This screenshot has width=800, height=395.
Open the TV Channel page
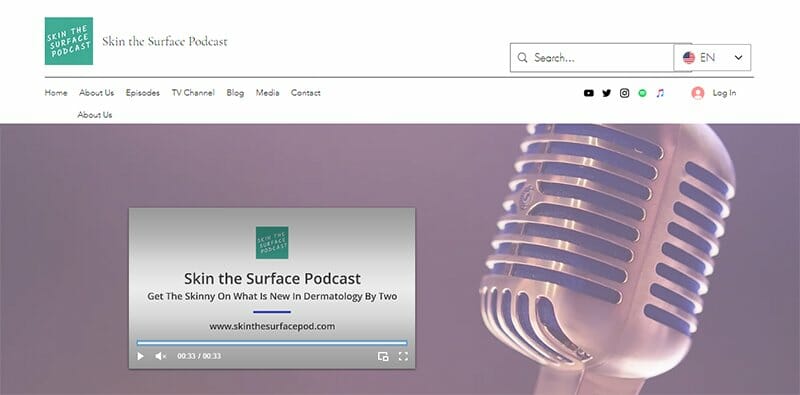click(193, 93)
